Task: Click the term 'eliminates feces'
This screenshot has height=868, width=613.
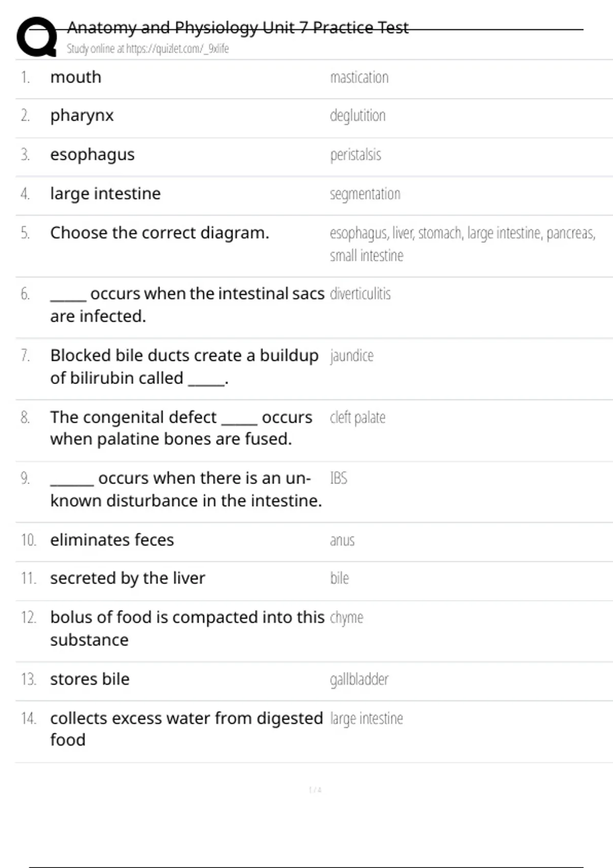Action: point(112,540)
